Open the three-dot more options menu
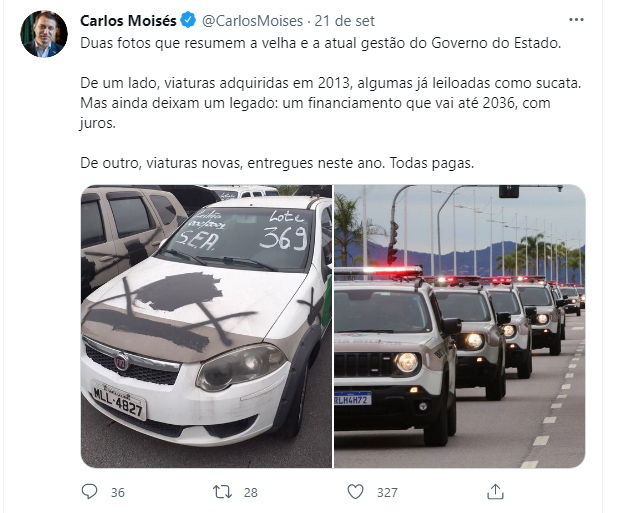Image resolution: width=618 pixels, height=513 pixels. (576, 20)
